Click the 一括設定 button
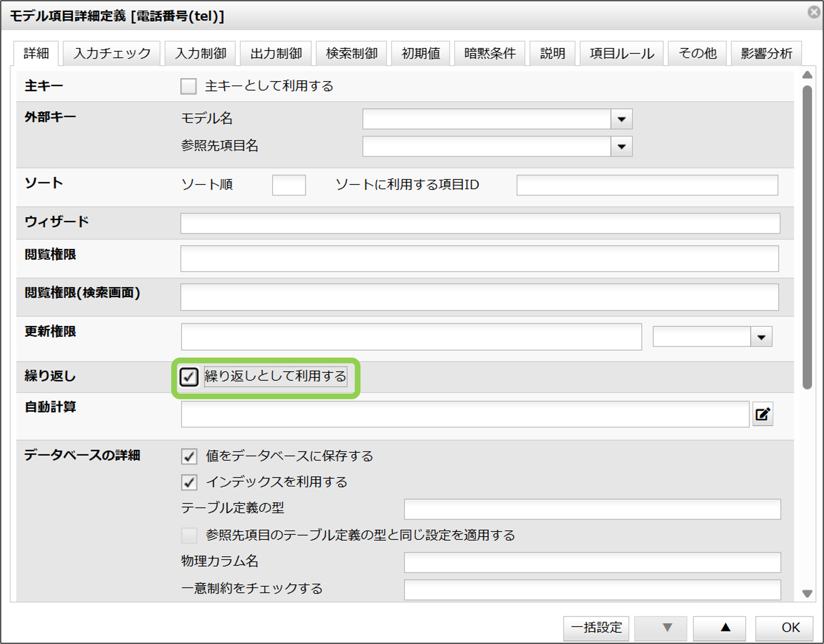Viewport: 824px width, 644px height. 596,627
